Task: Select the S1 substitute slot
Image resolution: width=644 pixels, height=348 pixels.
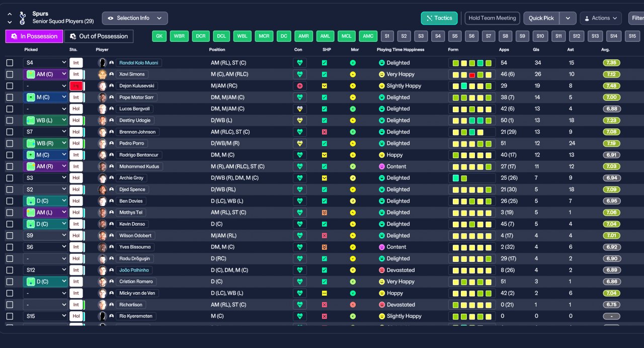Action: [387, 36]
